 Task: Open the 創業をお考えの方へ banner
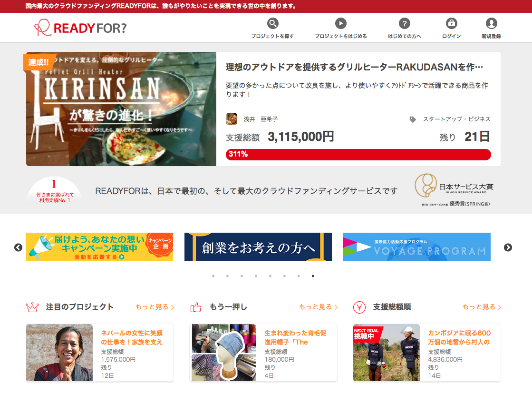pos(258,247)
